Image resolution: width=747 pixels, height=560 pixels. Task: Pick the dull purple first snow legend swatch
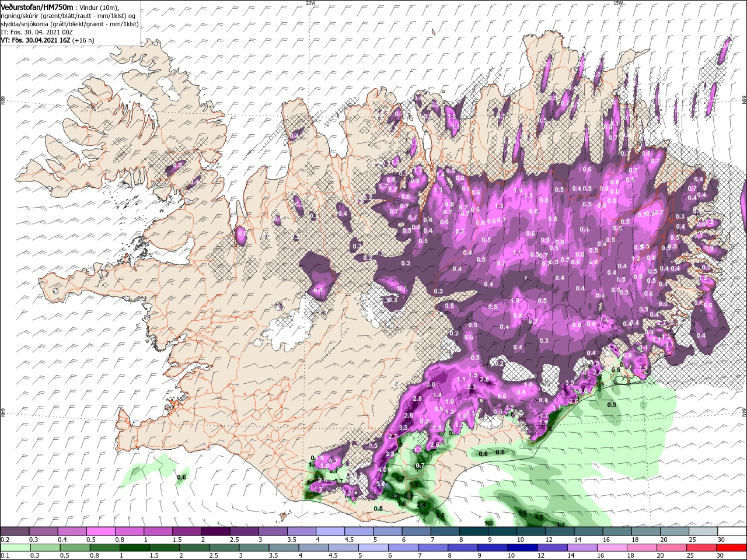15,532
